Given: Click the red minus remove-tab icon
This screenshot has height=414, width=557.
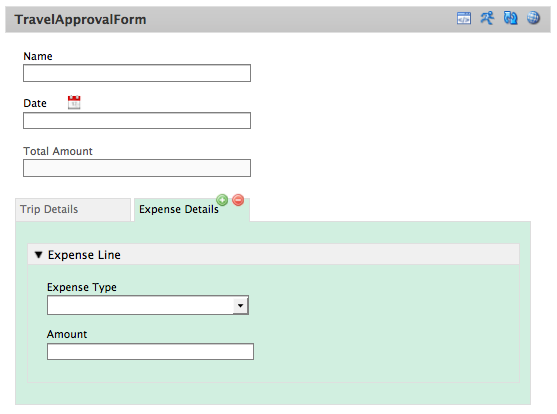Looking at the screenshot, I should point(238,200).
